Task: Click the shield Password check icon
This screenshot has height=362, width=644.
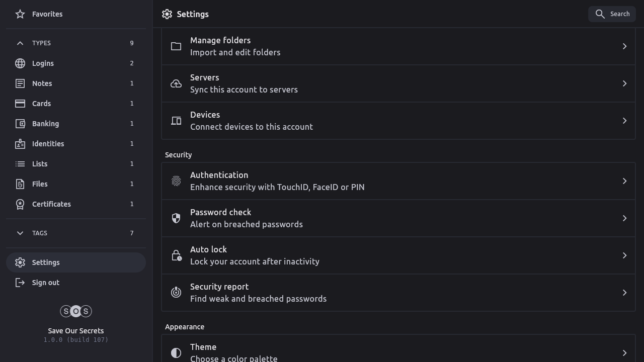Action: tap(176, 218)
